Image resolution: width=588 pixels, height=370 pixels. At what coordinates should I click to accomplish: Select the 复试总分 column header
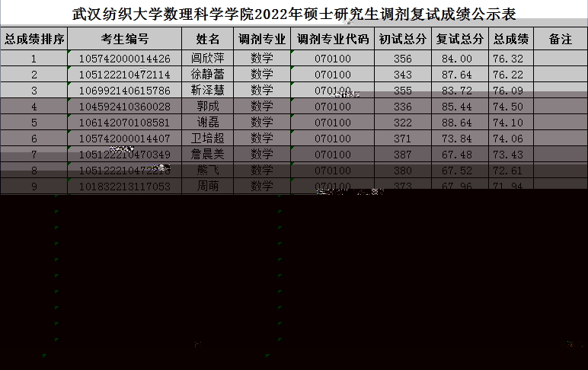(x=460, y=39)
